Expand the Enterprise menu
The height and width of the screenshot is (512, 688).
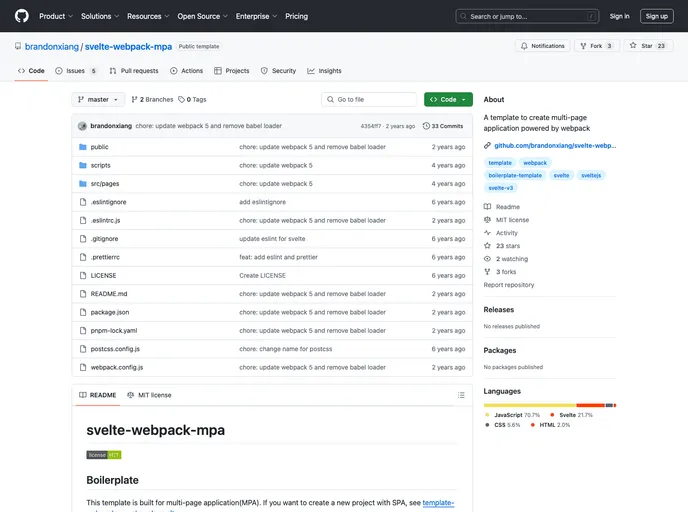(256, 16)
